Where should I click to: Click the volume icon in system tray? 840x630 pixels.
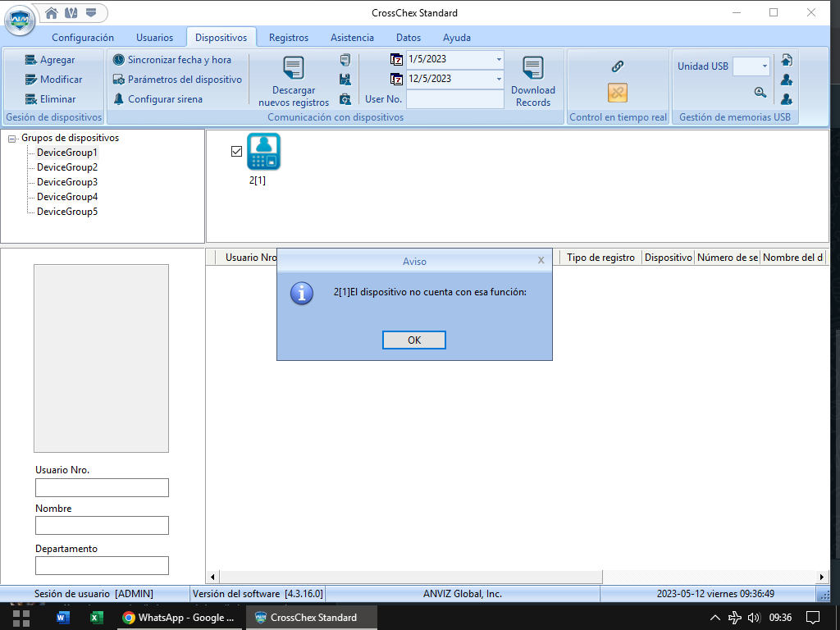pos(754,618)
